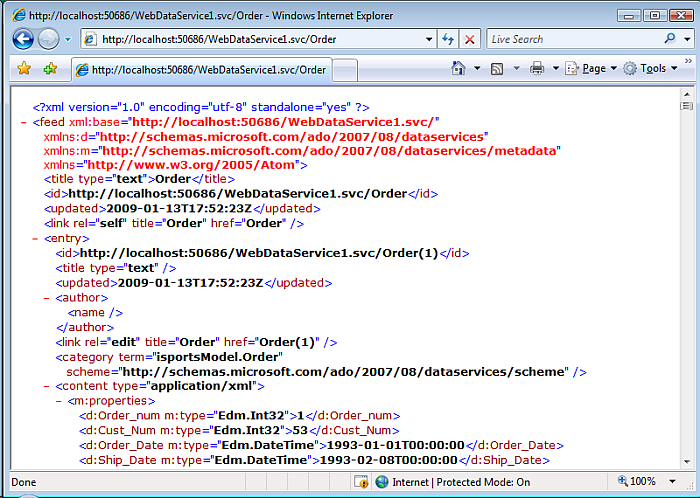Click the RSS feeds icon

497,69
